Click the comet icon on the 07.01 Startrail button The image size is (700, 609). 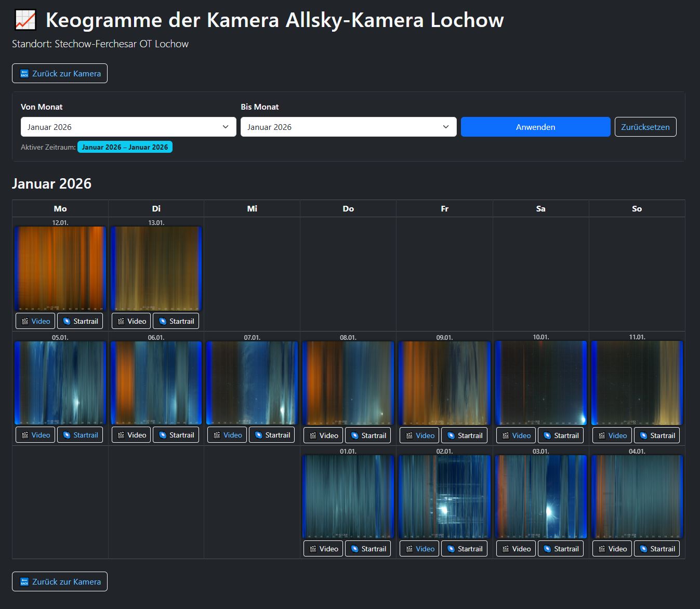point(259,435)
